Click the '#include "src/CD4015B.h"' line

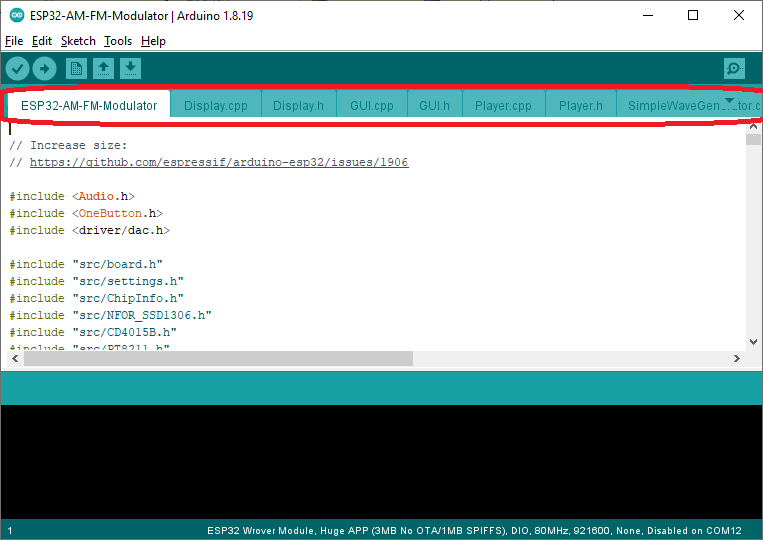(x=93, y=332)
